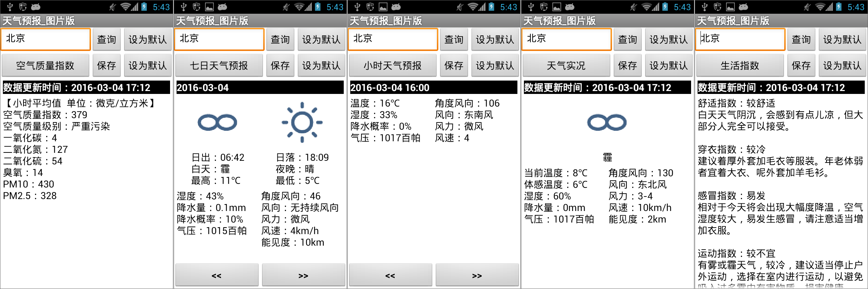
Task: Open the 生活指数 category selector button
Action: 740,65
